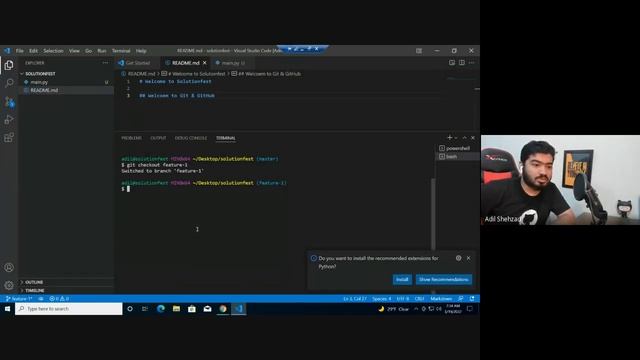
Task: Open preview to the side icon
Action: point(452,62)
